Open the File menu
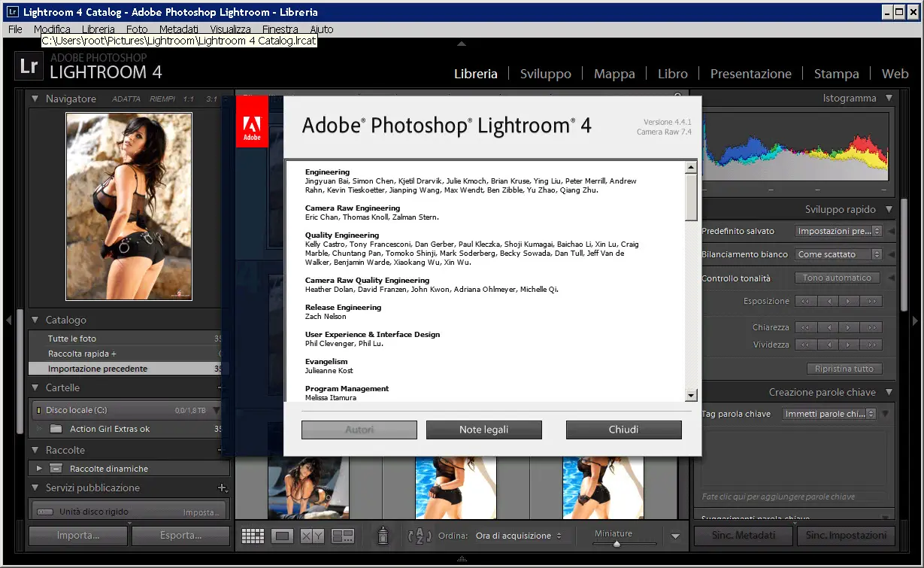 pos(15,29)
